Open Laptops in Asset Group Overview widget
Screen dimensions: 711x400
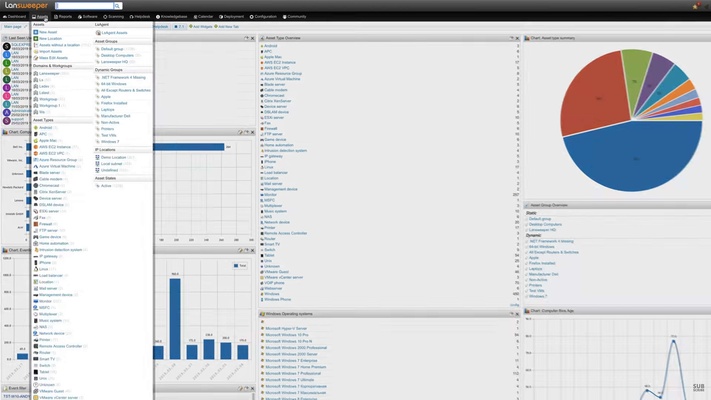pos(535,269)
